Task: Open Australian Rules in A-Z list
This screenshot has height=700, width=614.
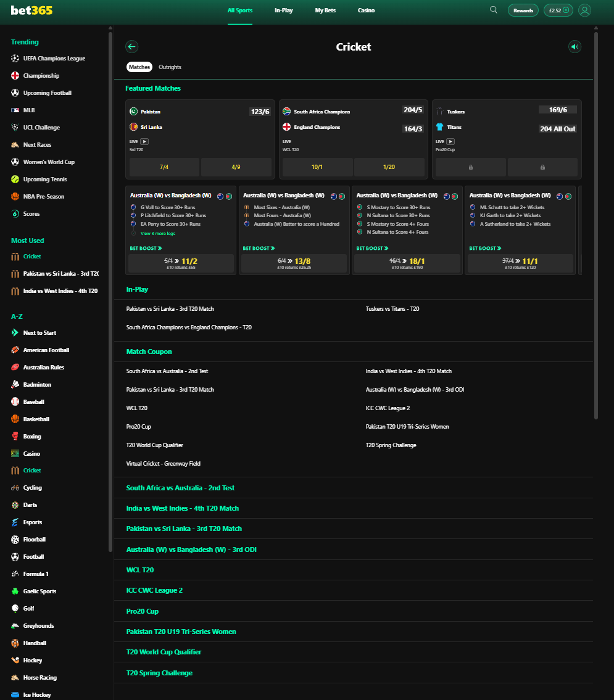Action: pos(44,368)
